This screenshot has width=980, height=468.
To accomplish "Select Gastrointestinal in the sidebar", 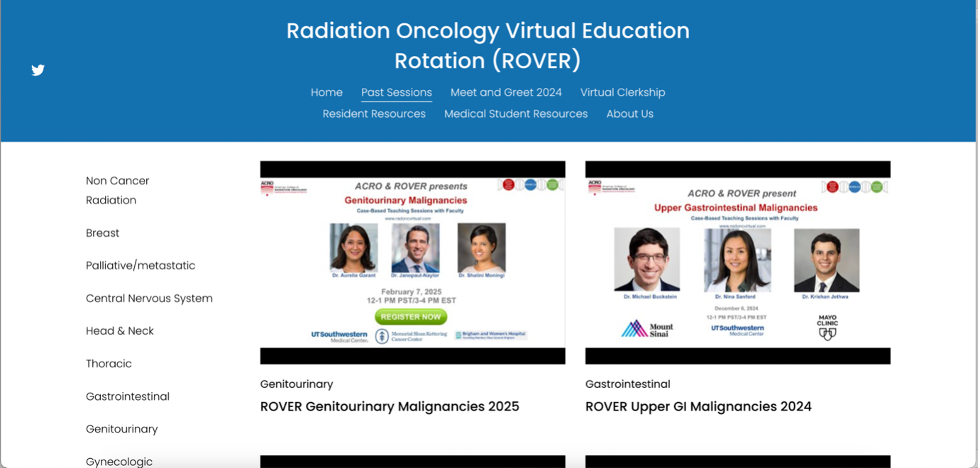I will [x=128, y=396].
